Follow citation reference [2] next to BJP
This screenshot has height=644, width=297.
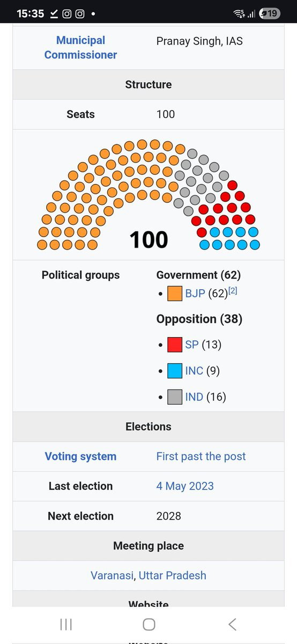pos(233,291)
